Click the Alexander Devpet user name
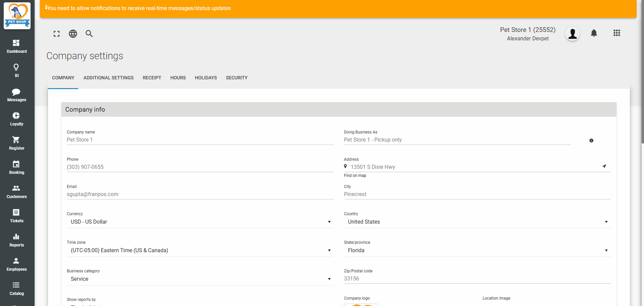This screenshot has height=306, width=644. click(x=528, y=39)
